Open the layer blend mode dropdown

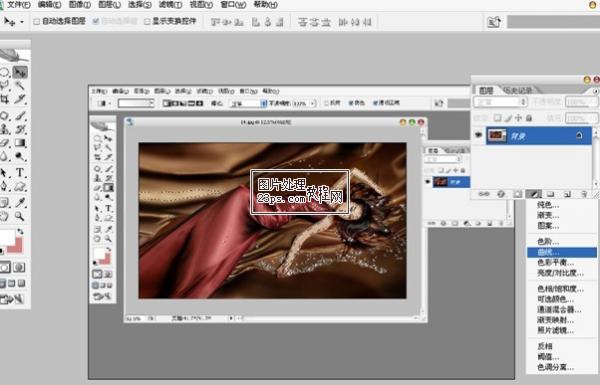[500, 102]
